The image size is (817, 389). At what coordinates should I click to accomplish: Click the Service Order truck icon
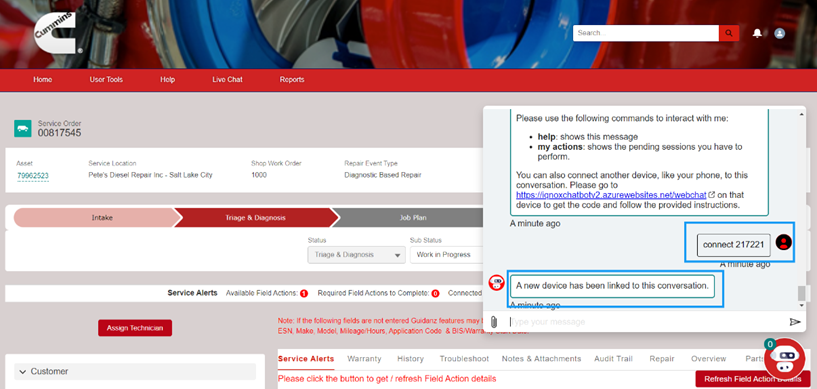tap(23, 129)
